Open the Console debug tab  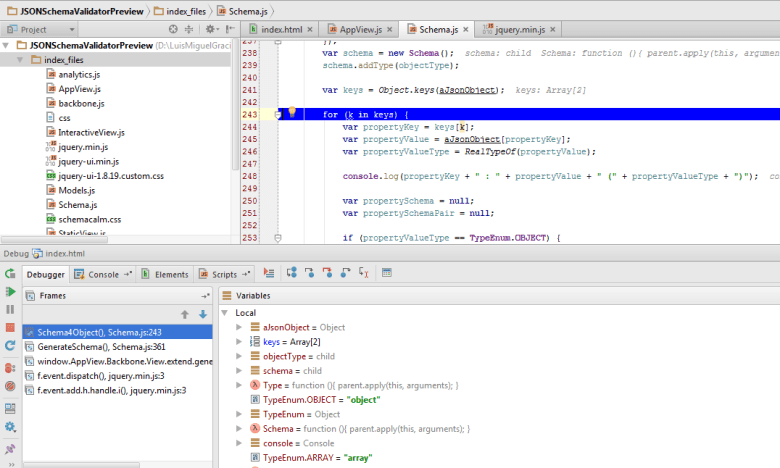coord(104,273)
